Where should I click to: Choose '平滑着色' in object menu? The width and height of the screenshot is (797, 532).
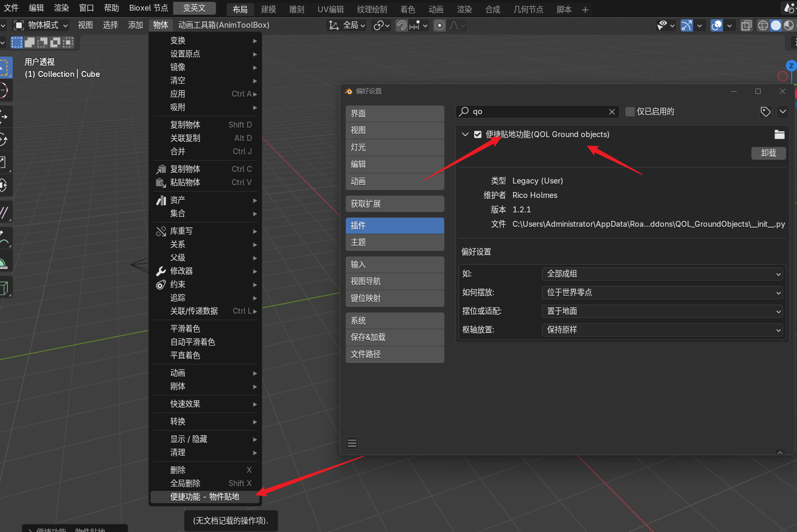click(x=205, y=329)
